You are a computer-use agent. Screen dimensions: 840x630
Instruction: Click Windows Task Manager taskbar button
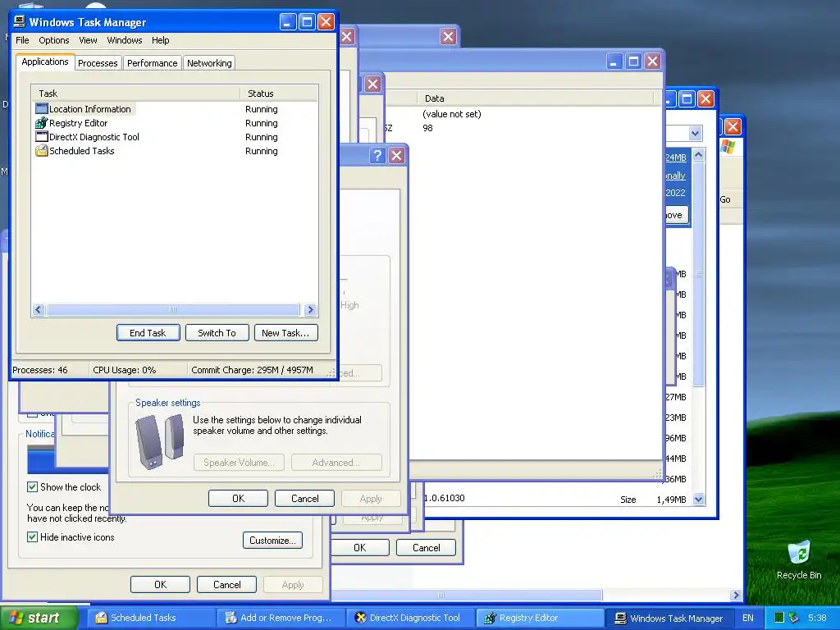[x=670, y=618]
